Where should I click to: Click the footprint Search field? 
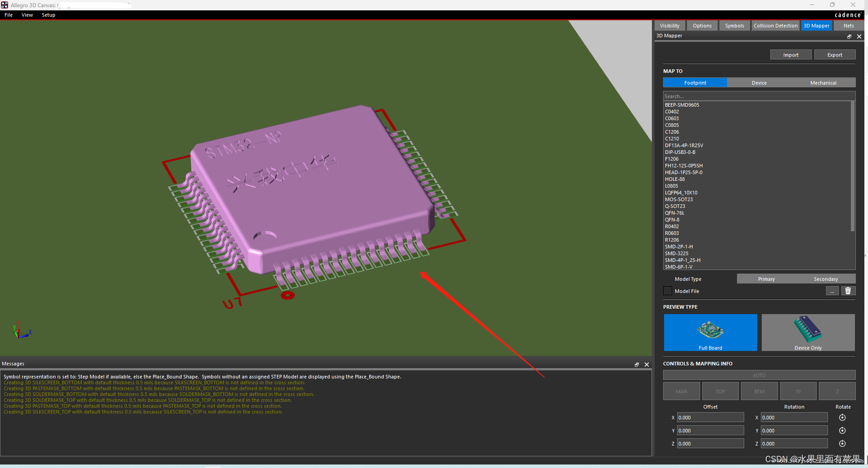point(759,96)
